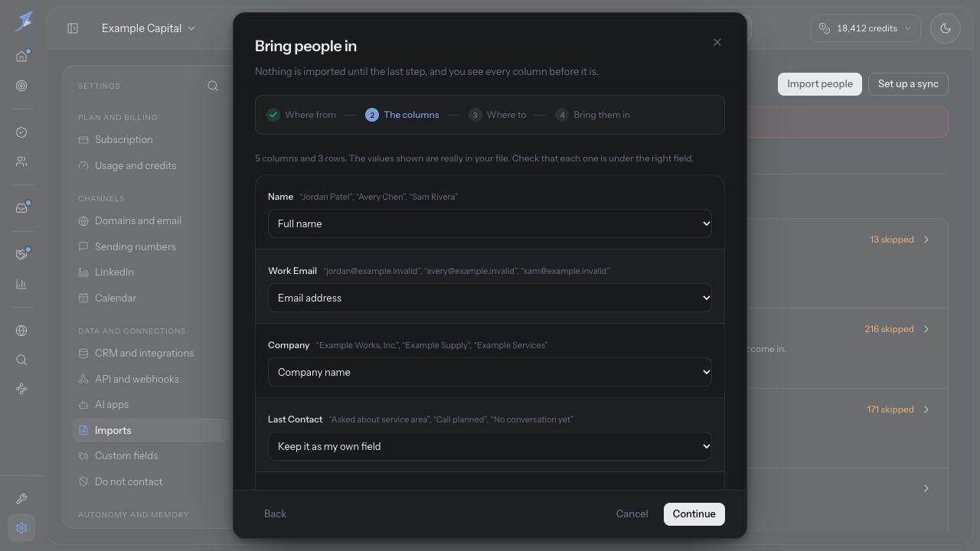Open the Name column Full name dropdown

coord(490,223)
